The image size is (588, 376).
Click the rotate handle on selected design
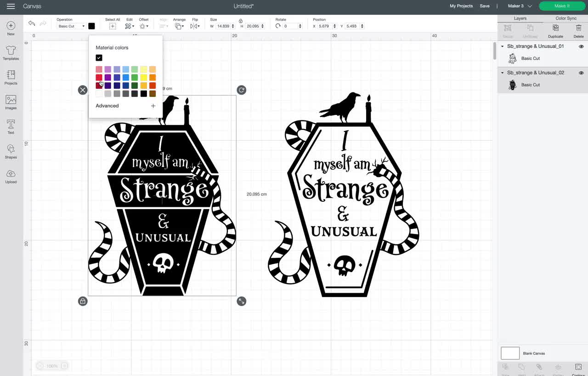point(241,90)
